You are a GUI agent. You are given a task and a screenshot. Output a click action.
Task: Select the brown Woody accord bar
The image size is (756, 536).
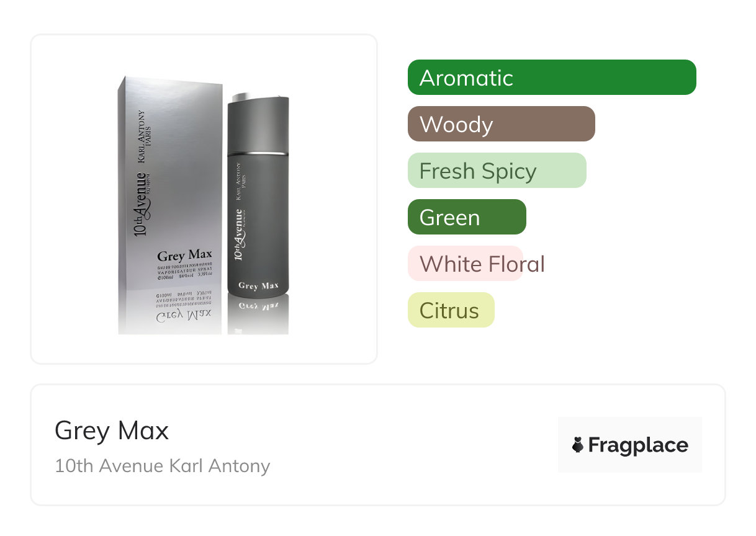tap(501, 124)
